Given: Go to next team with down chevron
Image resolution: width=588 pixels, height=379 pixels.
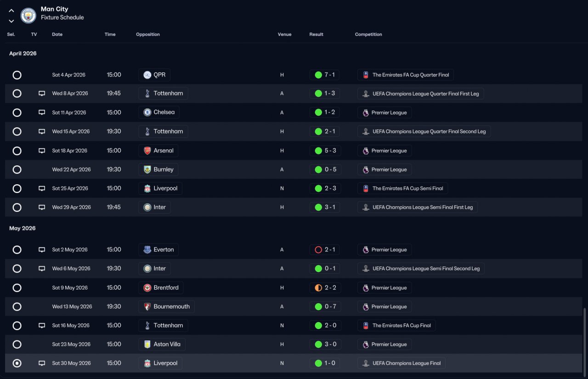Looking at the screenshot, I should [x=11, y=21].
